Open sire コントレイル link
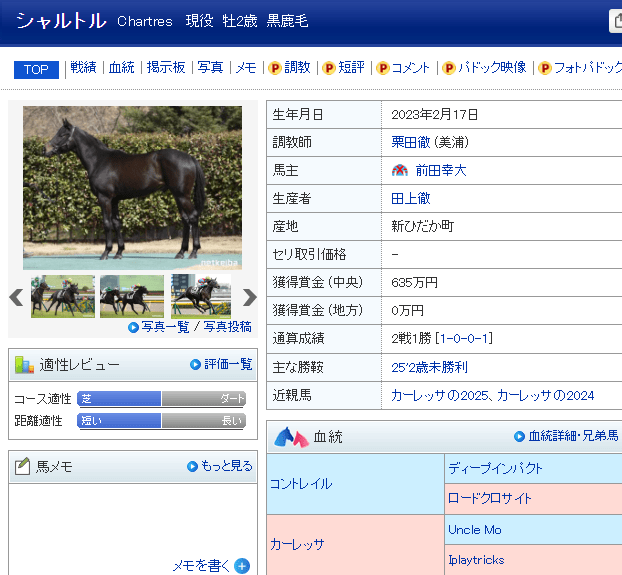The width and height of the screenshot is (622, 575). click(301, 484)
